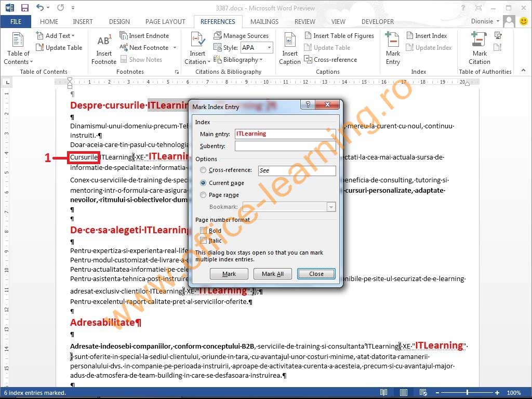Screen dimensions: 532x399
Task: Select Print Layout view in status bar
Action: click(403, 393)
